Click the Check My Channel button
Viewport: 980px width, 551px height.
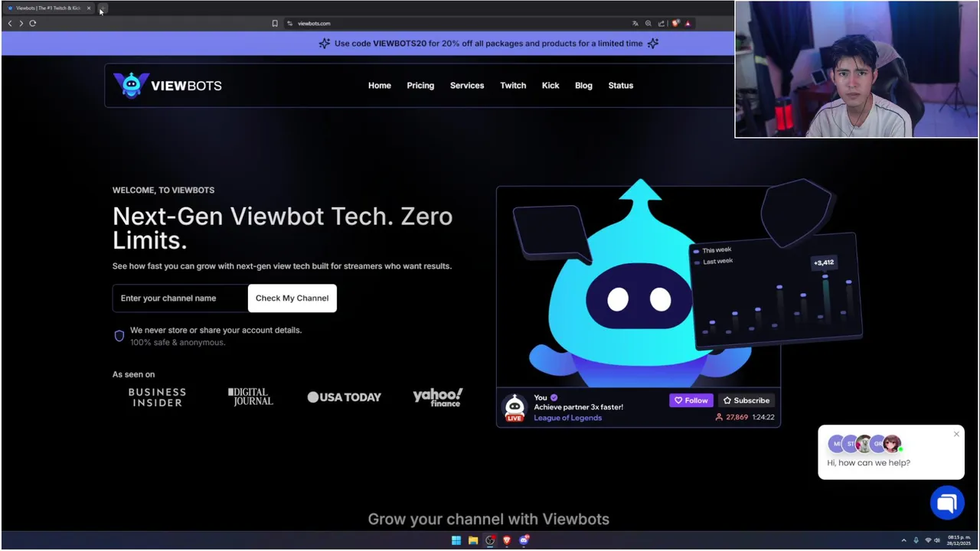click(x=292, y=298)
